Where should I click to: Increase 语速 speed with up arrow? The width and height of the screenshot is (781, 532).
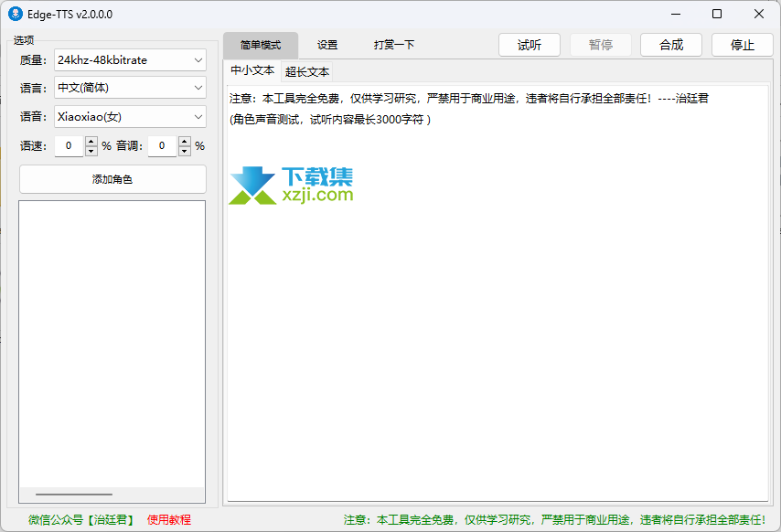91,142
